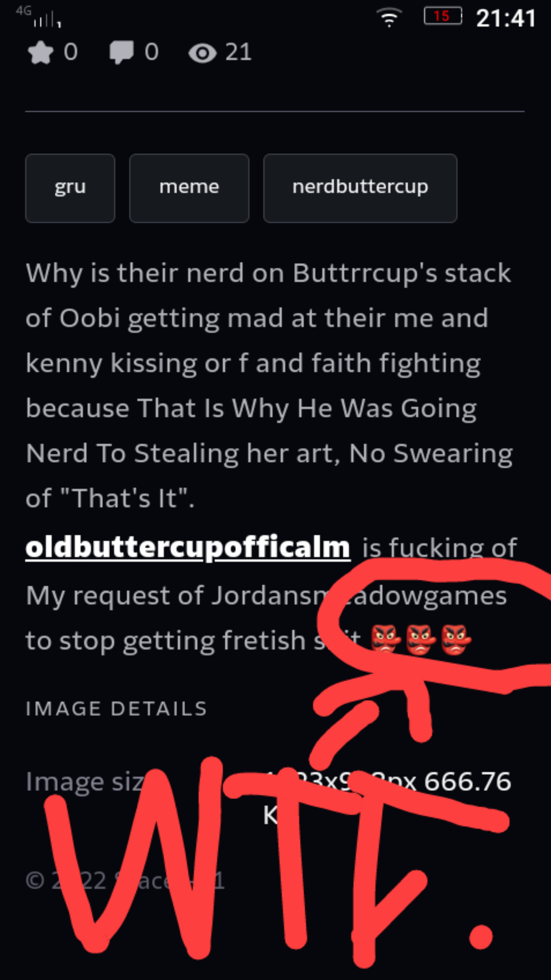
Task: Tap the Wi-Fi status icon
Action: click(389, 19)
